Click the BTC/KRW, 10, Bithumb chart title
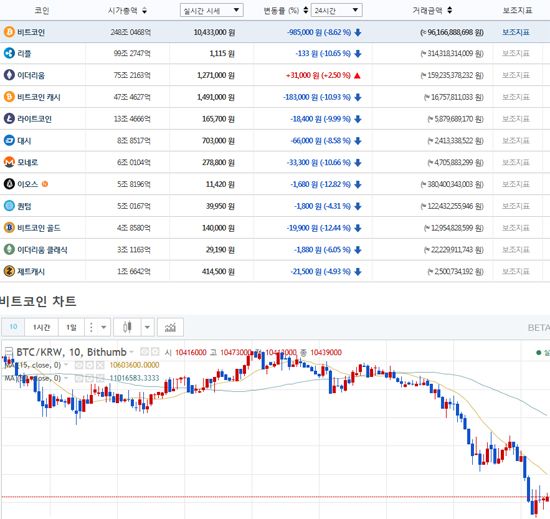The width and height of the screenshot is (550, 519). coord(71,352)
